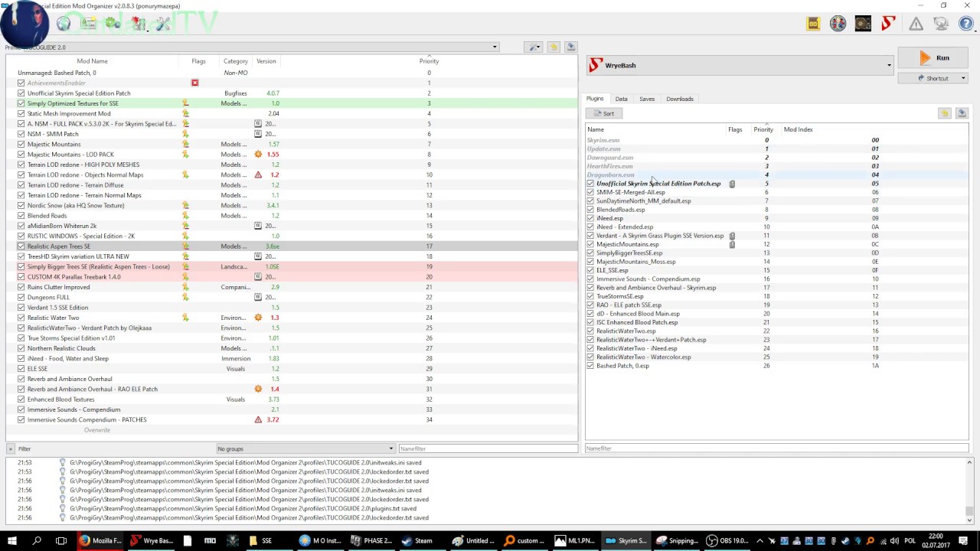Toggle the AchievementsEnabler mod checkbox
Viewport: 980px width, 551px height.
pos(21,83)
